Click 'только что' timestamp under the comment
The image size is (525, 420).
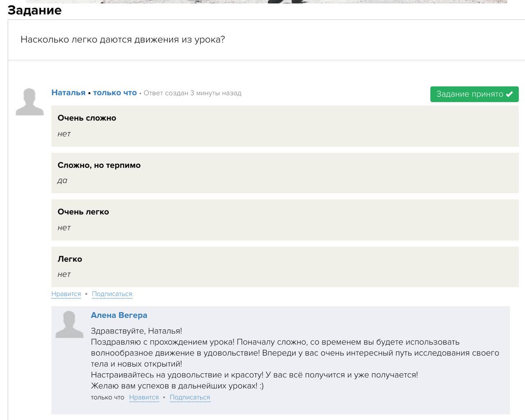tap(107, 397)
